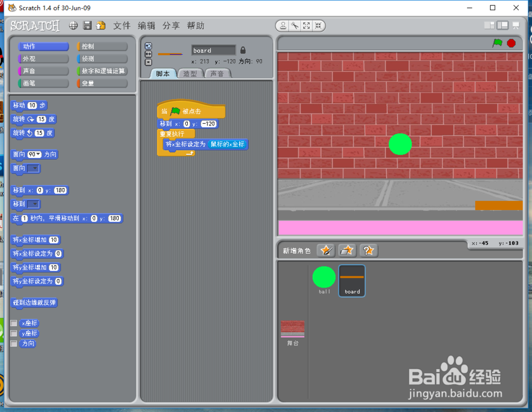Switch to the 脚本 tab
The height and width of the screenshot is (412, 532).
(163, 73)
